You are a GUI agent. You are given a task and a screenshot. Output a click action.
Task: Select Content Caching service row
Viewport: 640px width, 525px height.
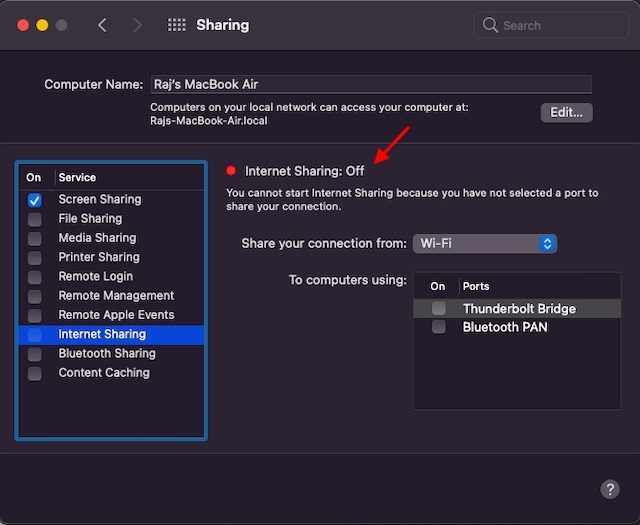pyautogui.click(x=111, y=373)
